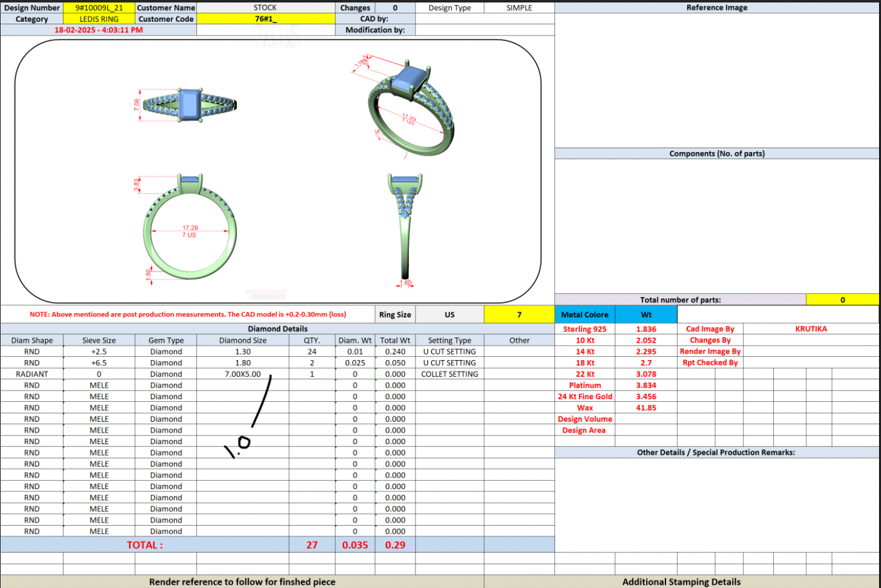Click the yellow total parts value cell
Screen dimensions: 881x588
[x=842, y=300]
